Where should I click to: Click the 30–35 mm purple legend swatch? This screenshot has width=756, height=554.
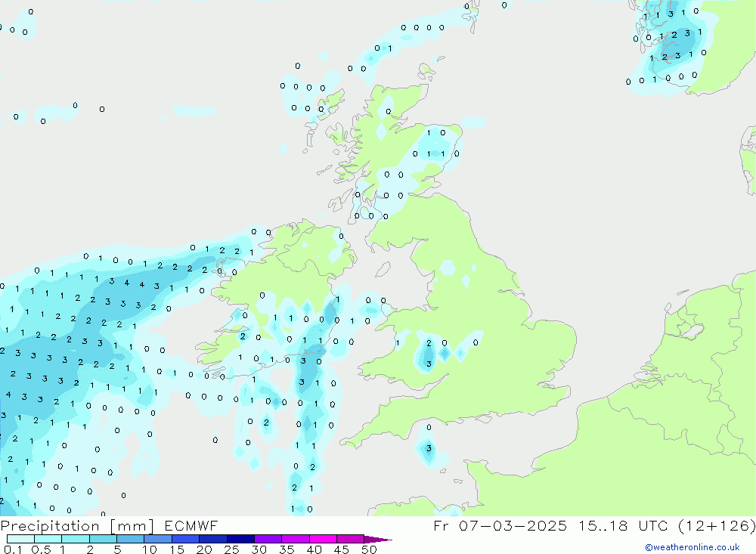[x=268, y=539]
